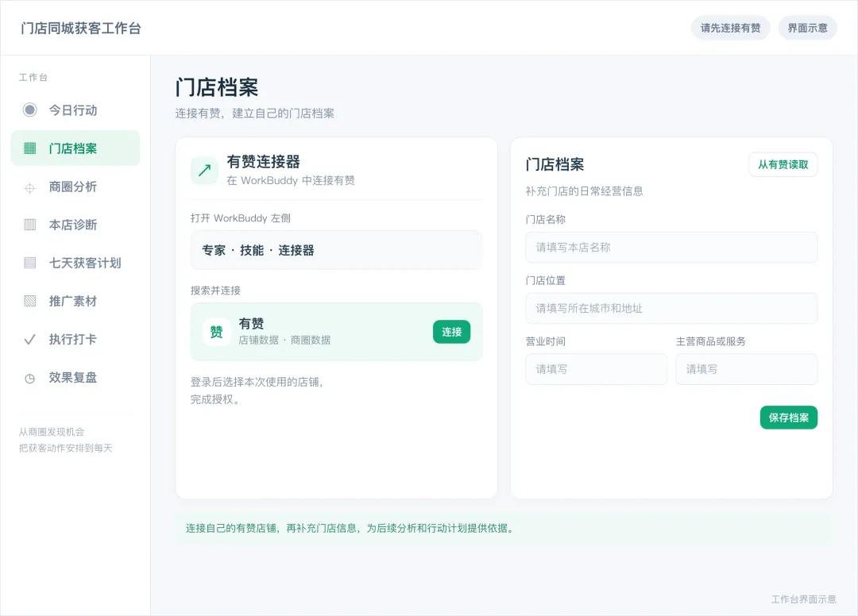Image resolution: width=858 pixels, height=616 pixels.
Task: Click the 效果复盘 clock icon
Action: (x=30, y=378)
